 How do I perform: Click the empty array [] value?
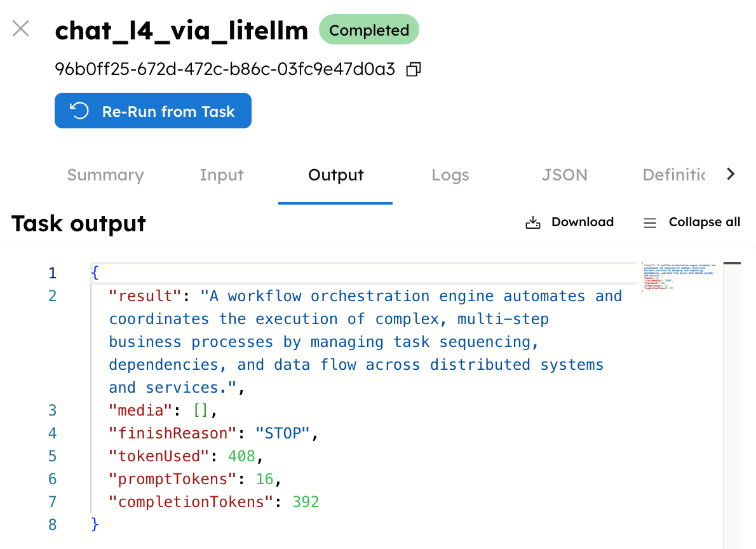tap(201, 410)
